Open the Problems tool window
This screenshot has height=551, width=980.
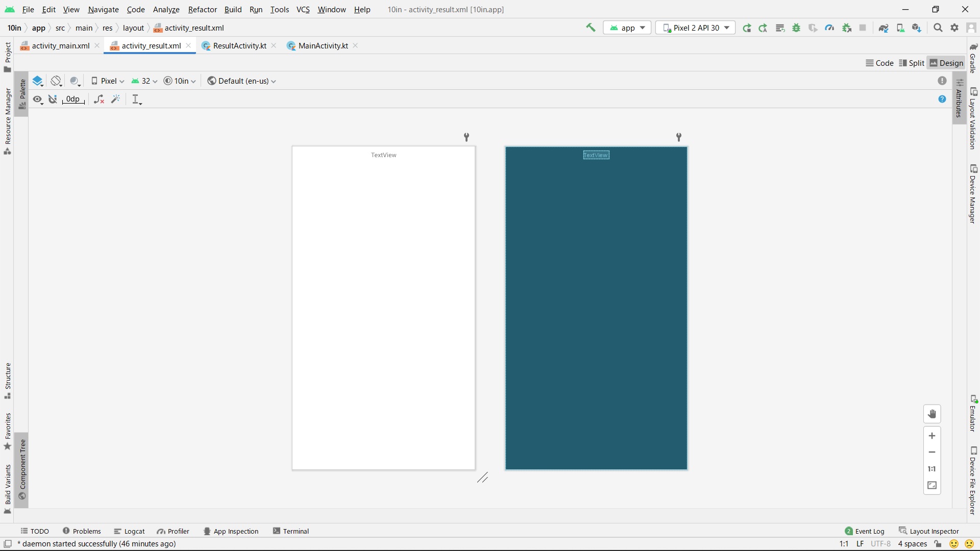point(82,531)
